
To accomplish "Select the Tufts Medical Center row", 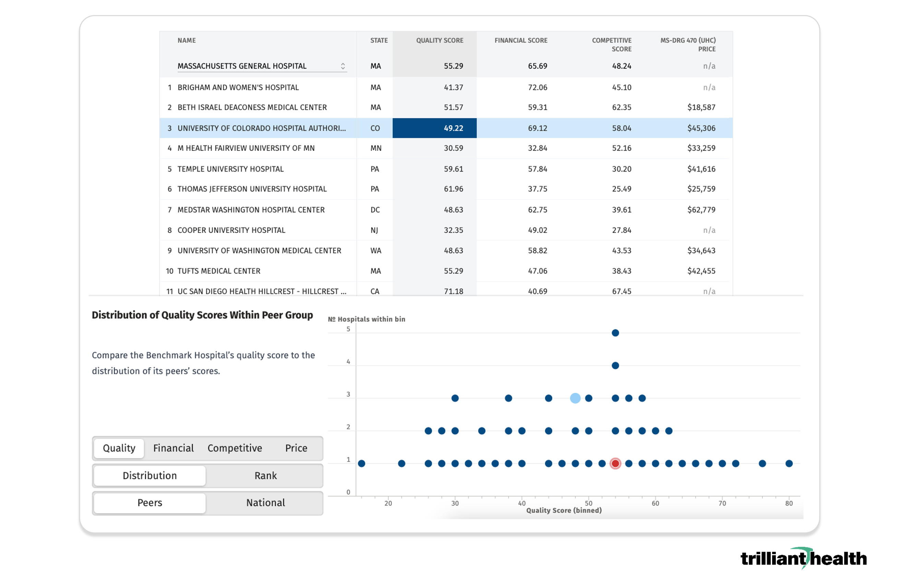I will 446,271.
